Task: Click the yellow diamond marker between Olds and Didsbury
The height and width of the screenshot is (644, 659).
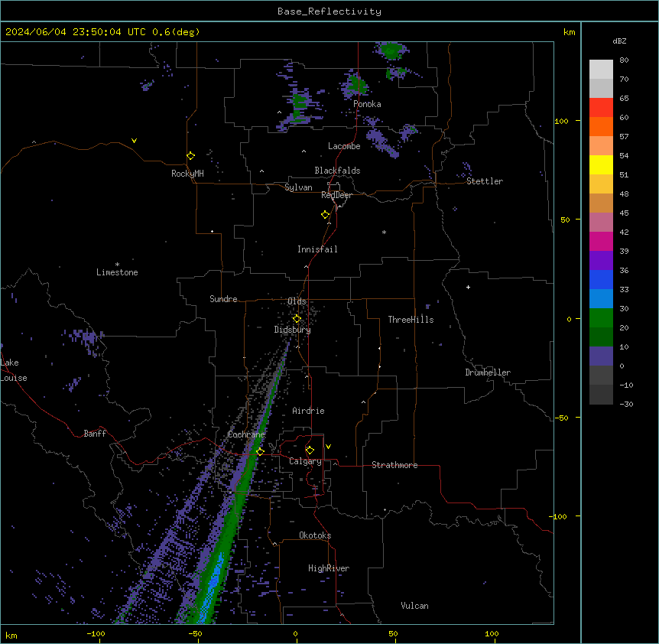Action: 297,319
